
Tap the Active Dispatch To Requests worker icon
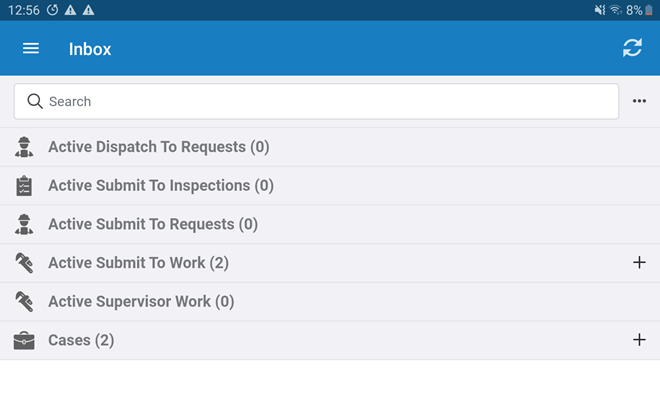25,147
